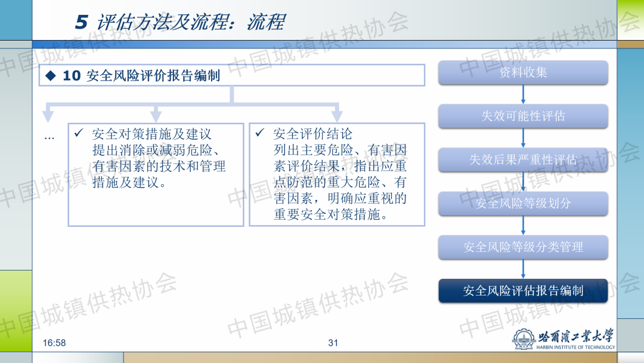Click the 16:58 timestamp
Screen dimensions: 644x363
pos(54,343)
